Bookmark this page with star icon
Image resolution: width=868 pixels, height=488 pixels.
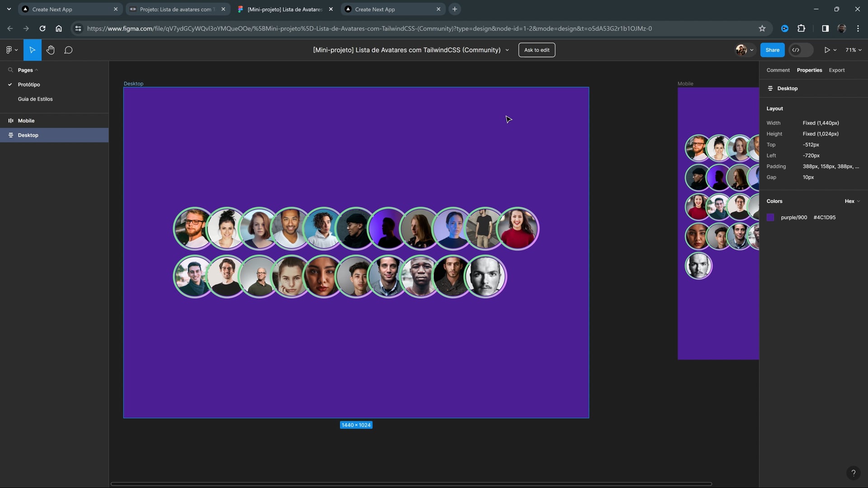coord(762,28)
